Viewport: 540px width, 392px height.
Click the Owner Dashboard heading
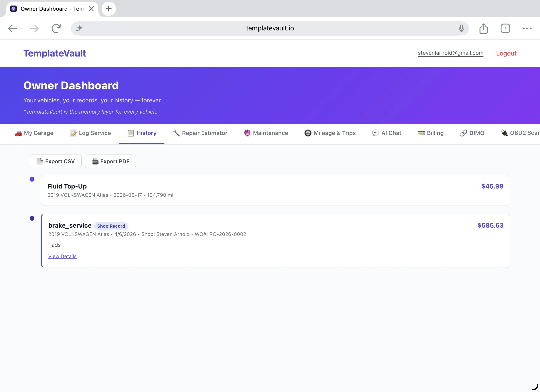click(x=71, y=86)
